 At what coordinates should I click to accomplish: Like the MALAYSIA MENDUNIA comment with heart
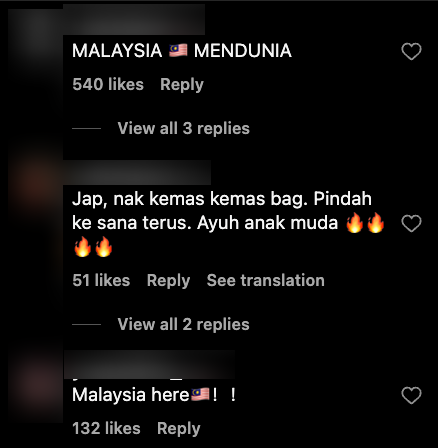coord(411,51)
